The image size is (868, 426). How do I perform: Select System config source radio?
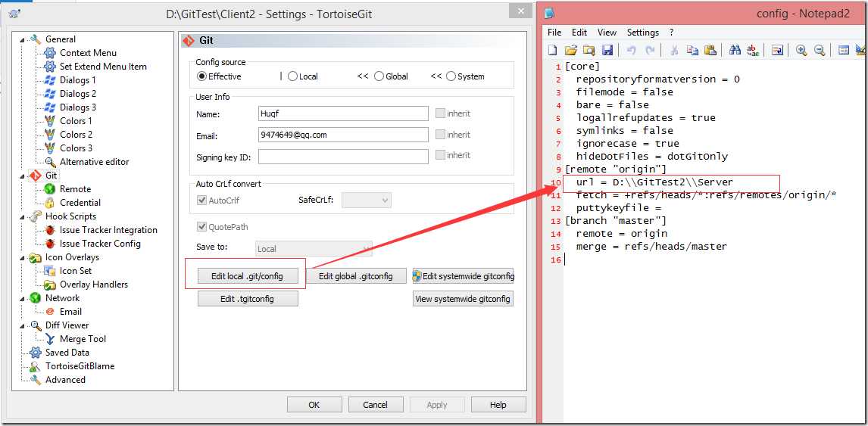[451, 76]
